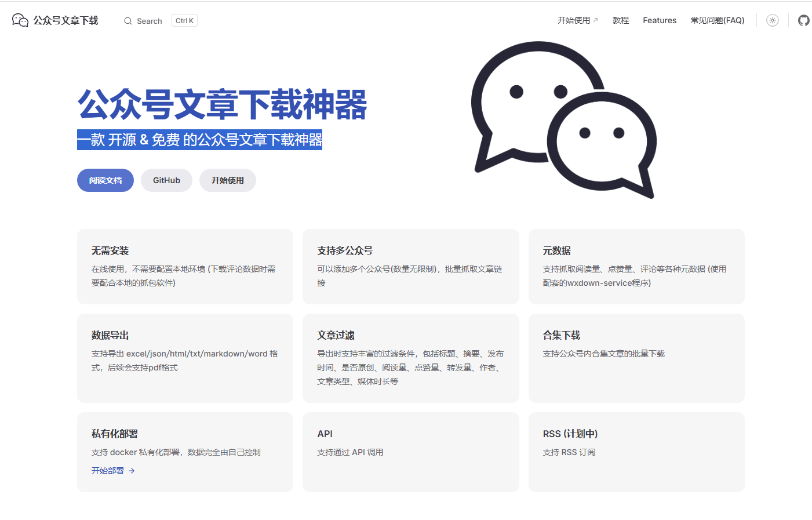
Task: Click the arrow icon next to 开始部署
Action: 132,471
